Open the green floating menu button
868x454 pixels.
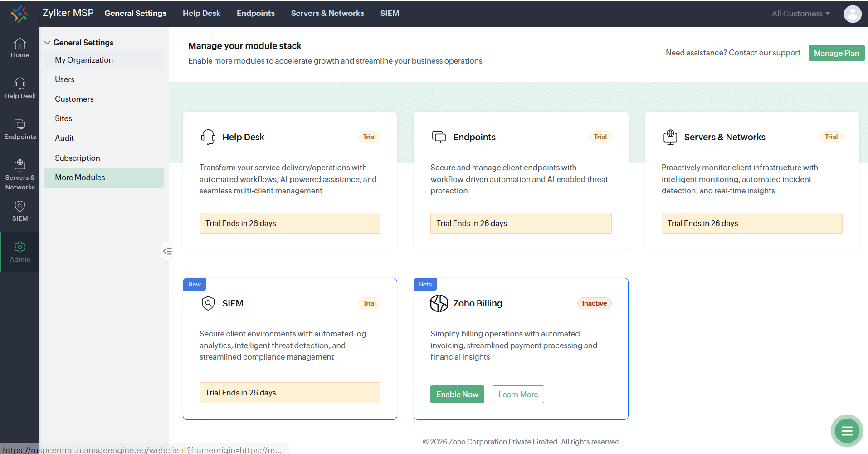[847, 431]
